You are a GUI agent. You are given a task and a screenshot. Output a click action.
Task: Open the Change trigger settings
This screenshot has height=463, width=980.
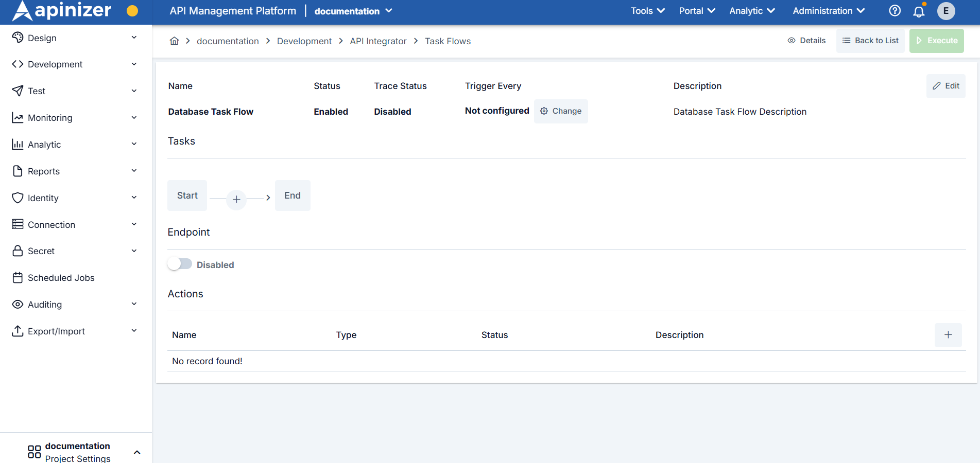(x=561, y=111)
